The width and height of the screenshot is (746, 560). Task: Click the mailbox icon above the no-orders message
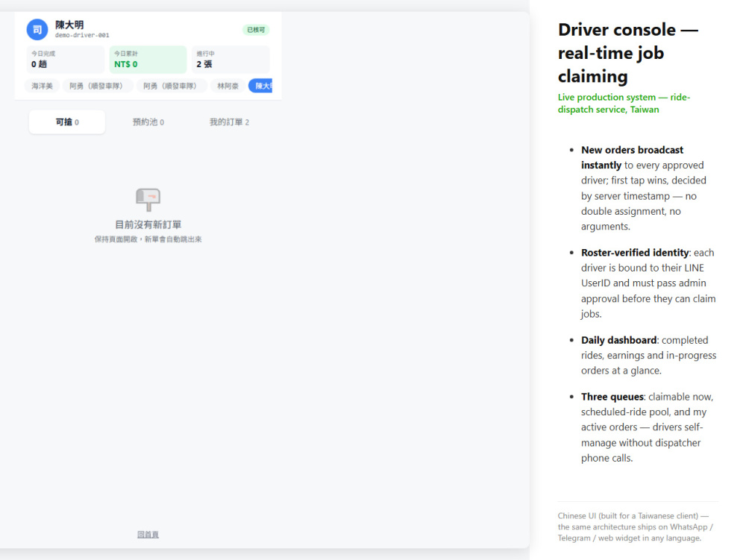148,199
